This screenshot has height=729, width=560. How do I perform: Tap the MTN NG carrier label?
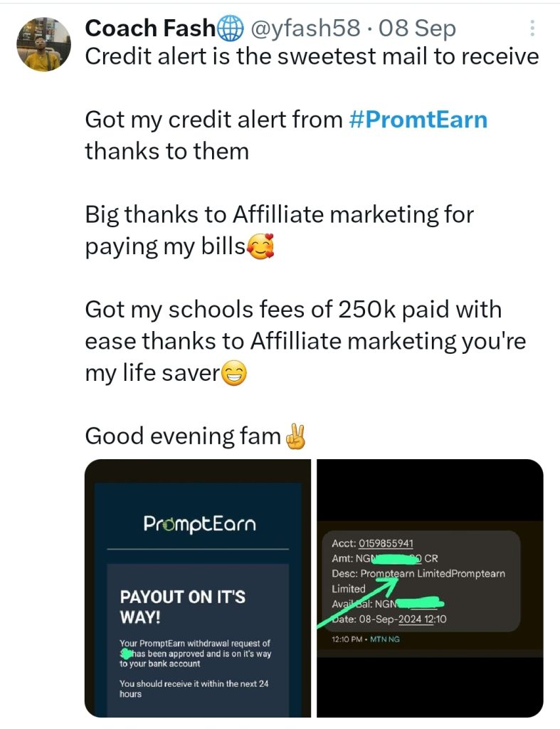385,639
